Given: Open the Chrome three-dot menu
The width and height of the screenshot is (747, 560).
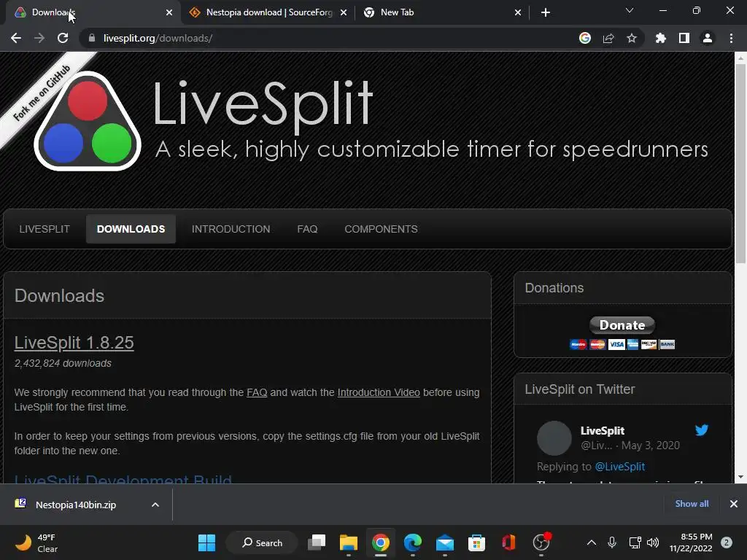Looking at the screenshot, I should [x=731, y=38].
